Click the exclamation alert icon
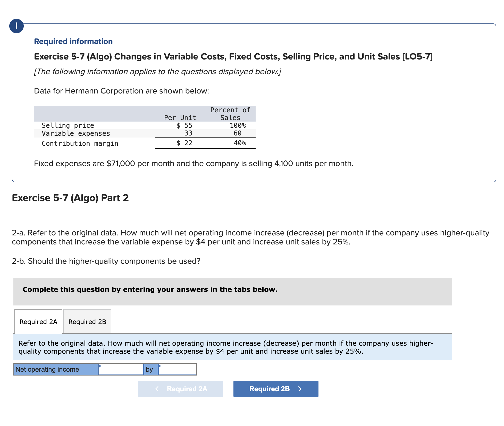 point(16,25)
